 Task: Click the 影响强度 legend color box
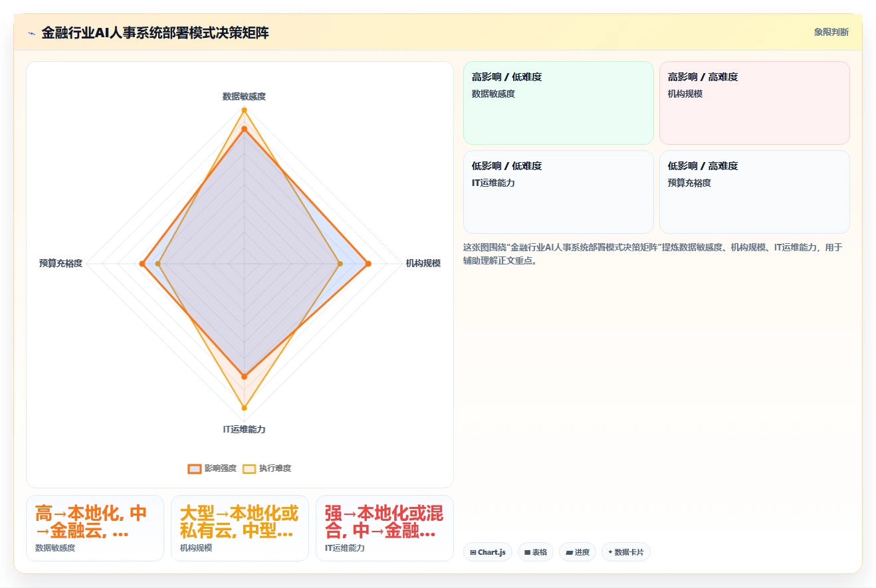click(x=195, y=468)
